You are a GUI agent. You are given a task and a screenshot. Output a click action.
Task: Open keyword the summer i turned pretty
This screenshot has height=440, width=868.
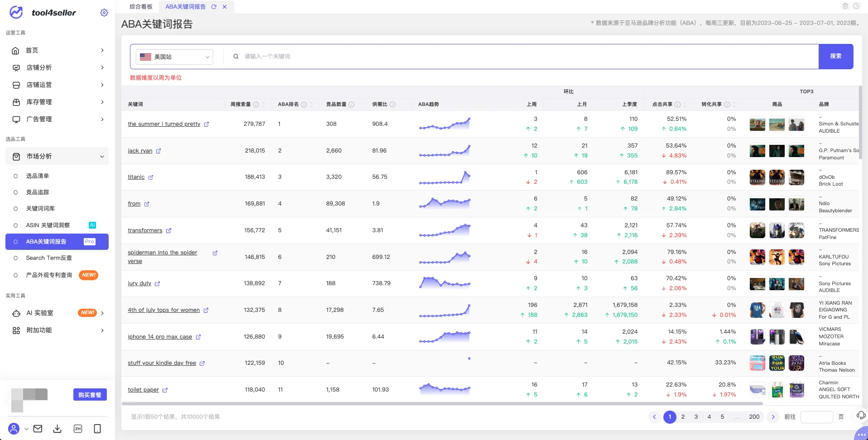(x=164, y=124)
